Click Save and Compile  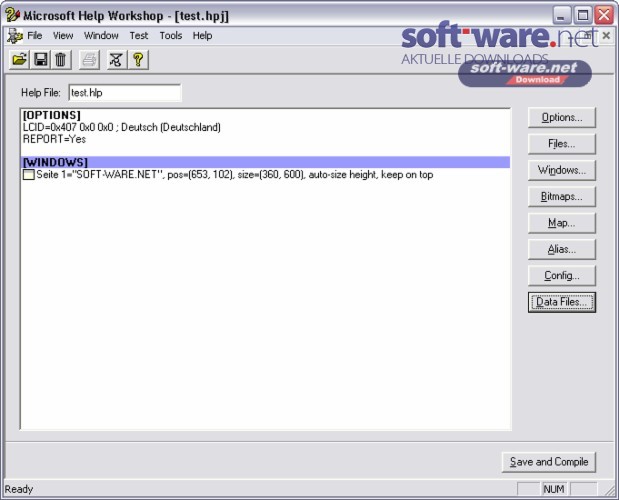(x=549, y=462)
